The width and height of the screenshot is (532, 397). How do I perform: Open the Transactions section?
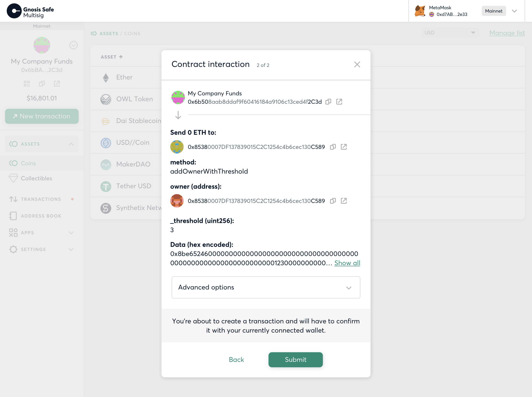pyautogui.click(x=41, y=199)
